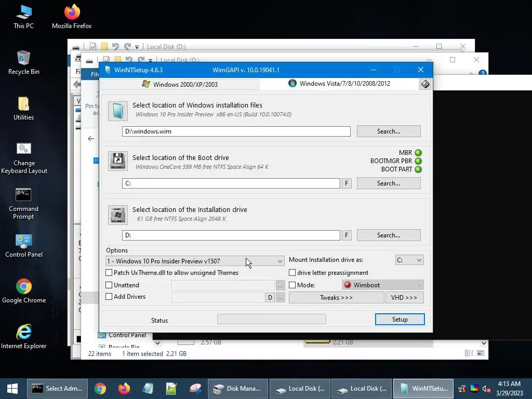Viewport: 532px width, 399px height.
Task: Click the Boot drive floppy icon
Action: (118, 161)
